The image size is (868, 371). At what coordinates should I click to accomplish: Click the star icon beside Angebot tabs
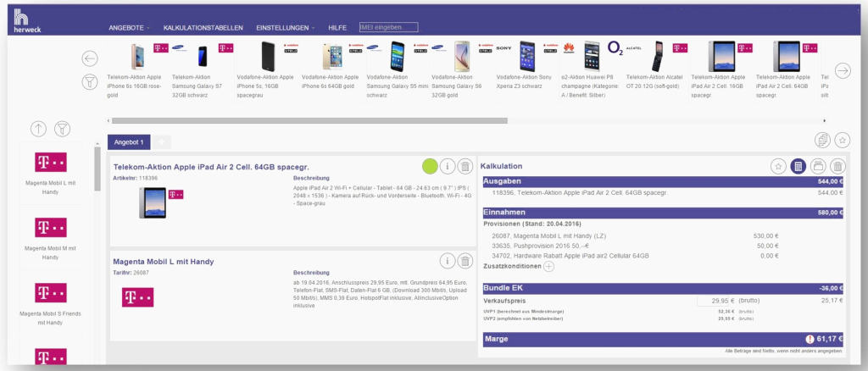[x=842, y=140]
